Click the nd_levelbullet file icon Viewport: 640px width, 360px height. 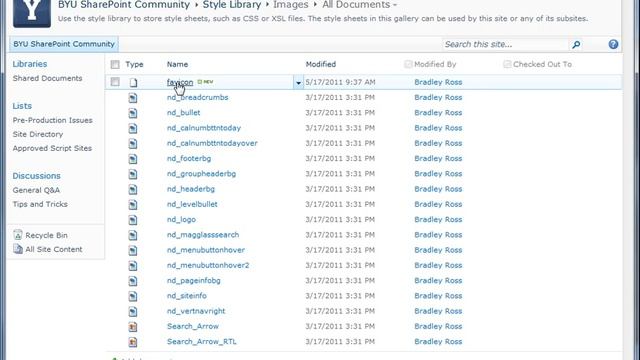pyautogui.click(x=133, y=204)
